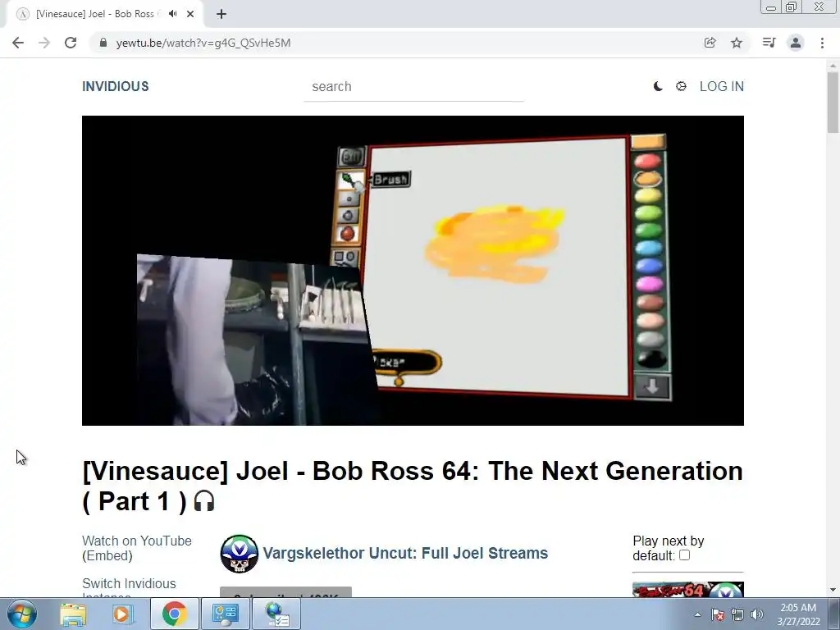Click the Exit button in paint game

tap(351, 157)
